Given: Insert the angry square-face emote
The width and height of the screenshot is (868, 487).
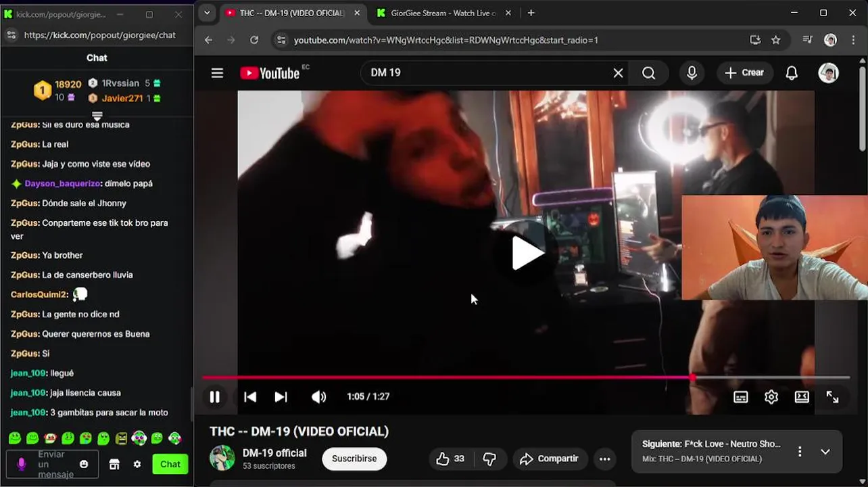Looking at the screenshot, I should click(121, 438).
